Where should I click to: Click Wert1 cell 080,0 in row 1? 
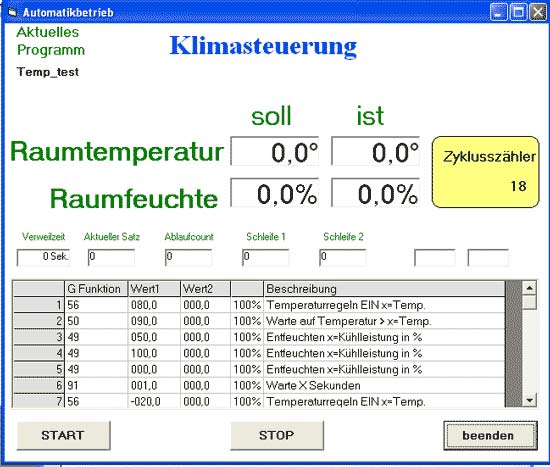pos(154,305)
